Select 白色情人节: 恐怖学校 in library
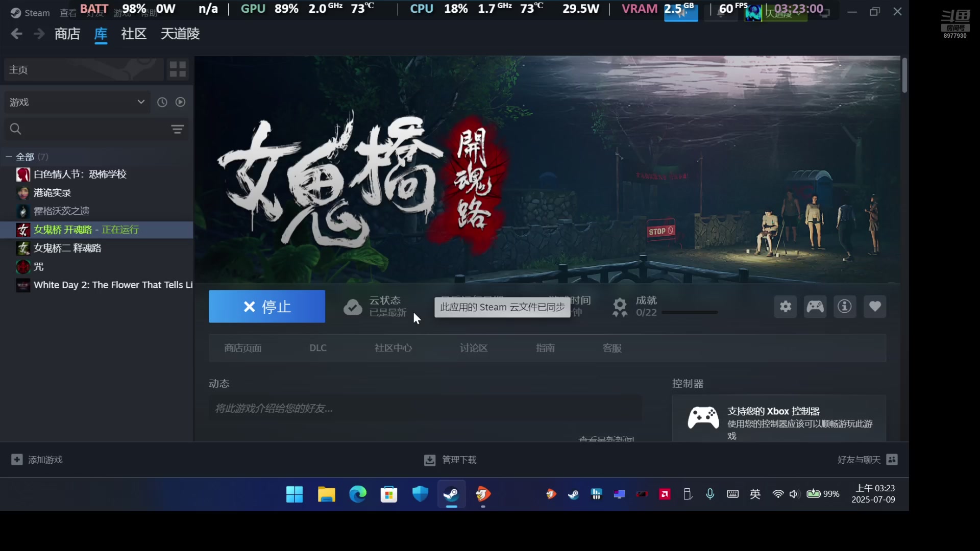Viewport: 980px width, 551px height. click(97, 174)
